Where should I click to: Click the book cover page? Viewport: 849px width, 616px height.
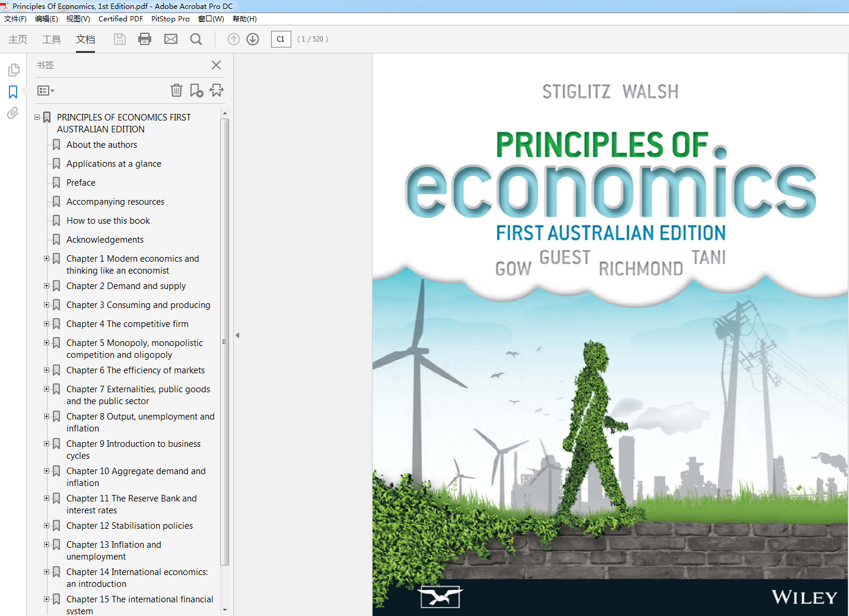(610, 335)
